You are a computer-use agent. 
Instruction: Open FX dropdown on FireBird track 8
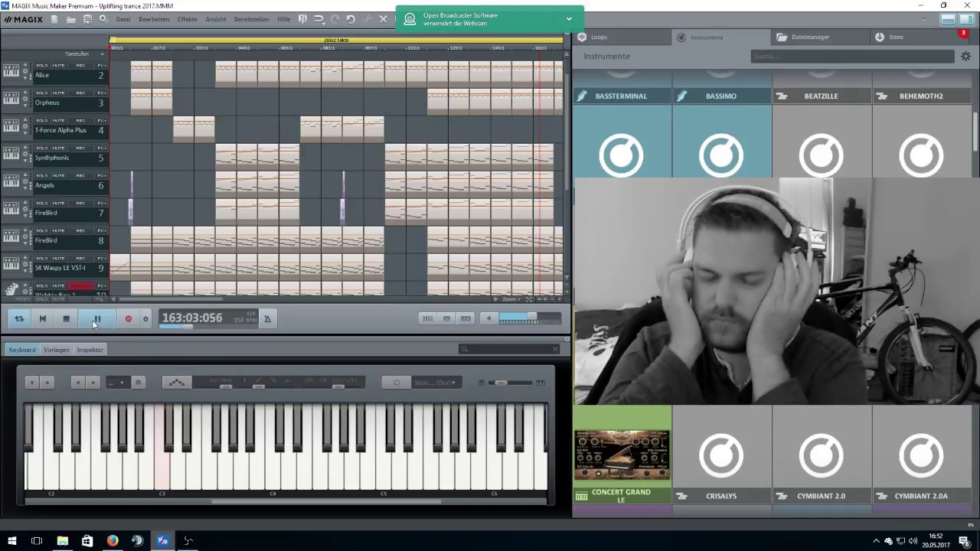(102, 231)
